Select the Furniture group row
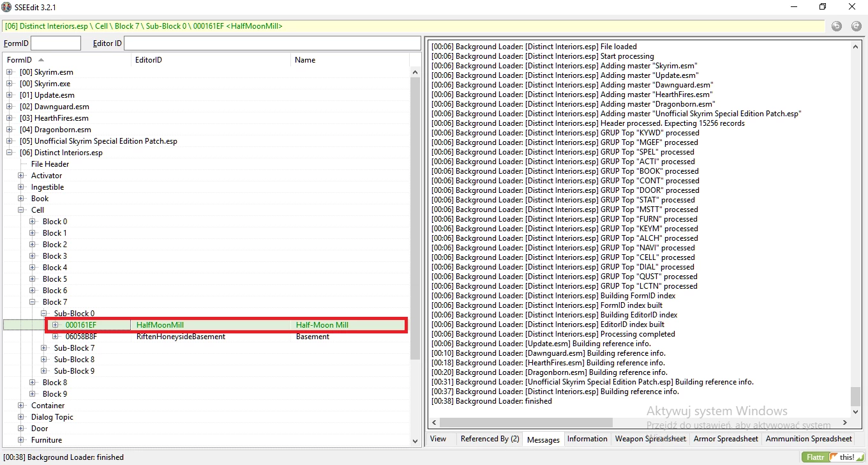This screenshot has height=465, width=868. pos(47,440)
